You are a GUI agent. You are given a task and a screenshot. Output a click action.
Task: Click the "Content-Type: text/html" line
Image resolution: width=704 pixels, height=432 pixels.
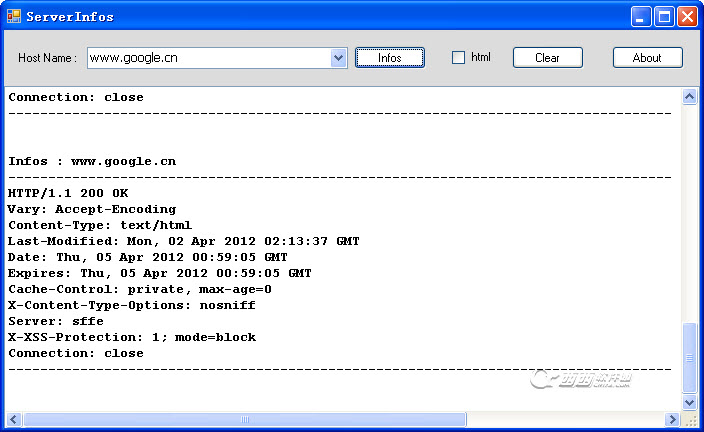coord(100,225)
